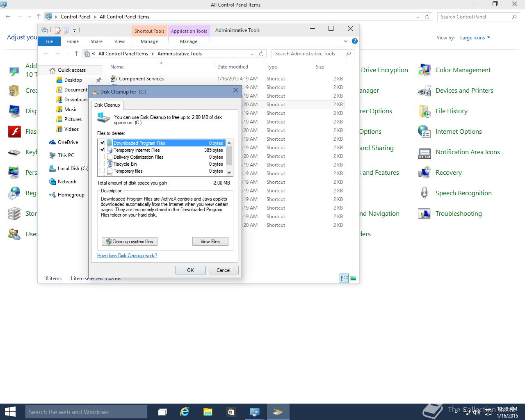Open Desktop folder in navigation pane
This screenshot has width=525, height=420.
(x=73, y=80)
